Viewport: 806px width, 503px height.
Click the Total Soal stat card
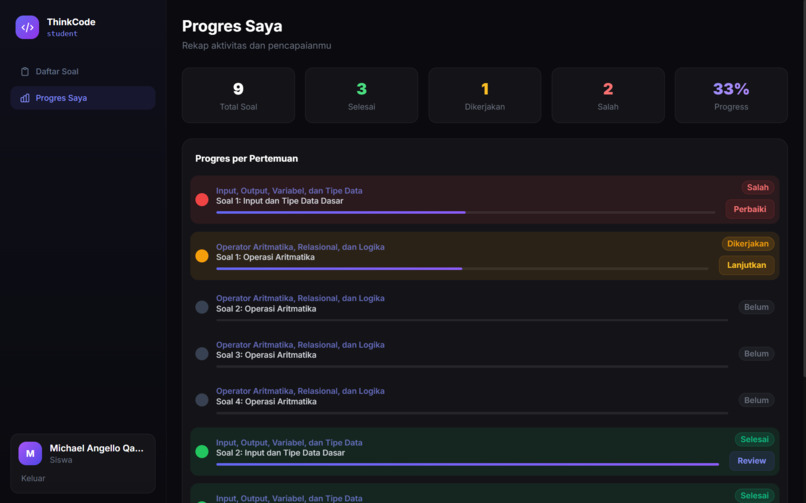(x=239, y=95)
